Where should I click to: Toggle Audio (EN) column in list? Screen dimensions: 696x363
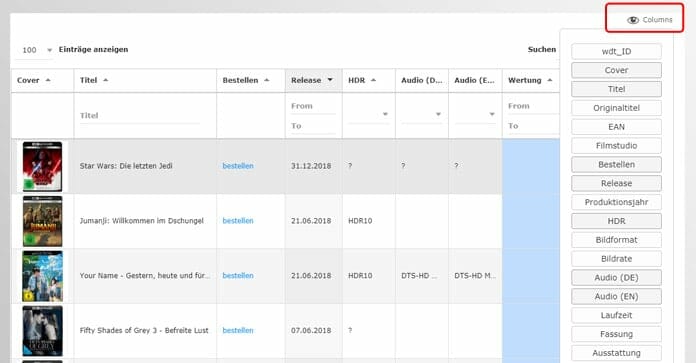[x=616, y=296]
